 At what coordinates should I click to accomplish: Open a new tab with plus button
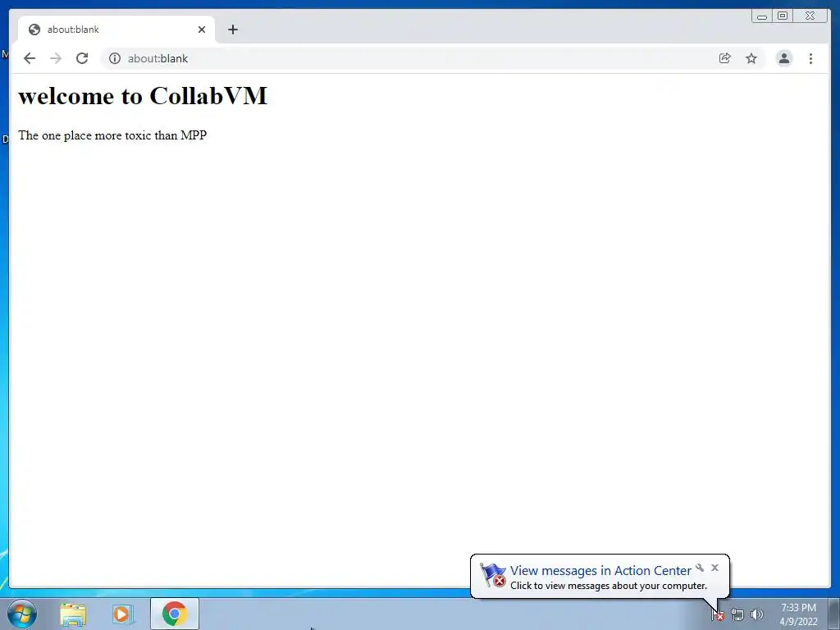pyautogui.click(x=232, y=30)
